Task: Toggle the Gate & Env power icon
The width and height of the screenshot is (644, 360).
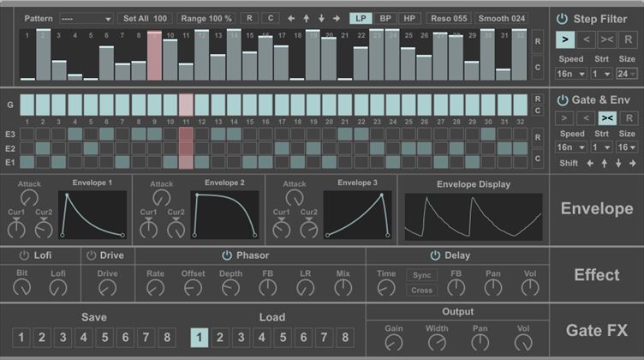Action: pos(562,98)
